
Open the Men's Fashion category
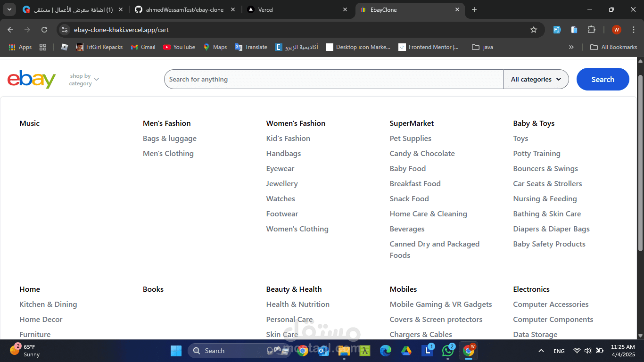click(167, 123)
